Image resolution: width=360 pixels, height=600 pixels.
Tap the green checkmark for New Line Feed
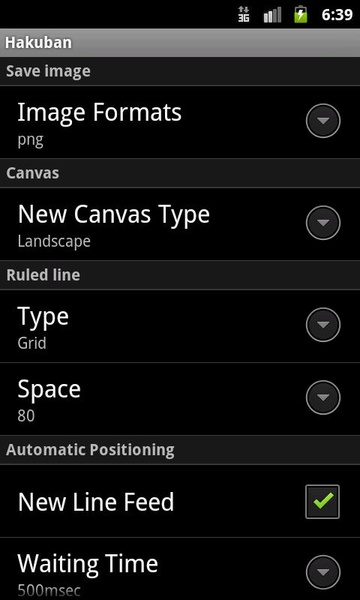(x=323, y=501)
